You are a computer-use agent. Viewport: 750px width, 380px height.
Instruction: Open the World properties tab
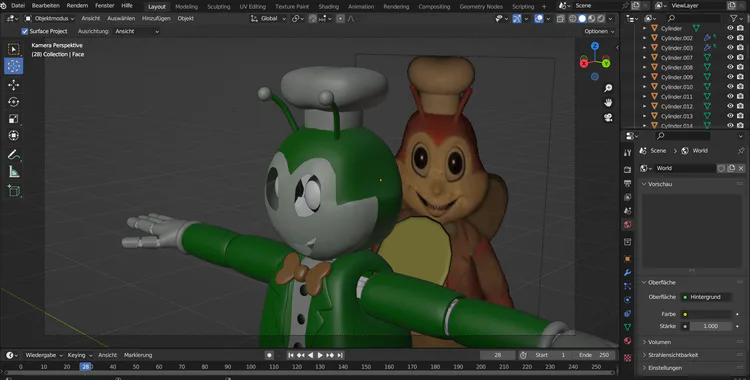pos(628,224)
